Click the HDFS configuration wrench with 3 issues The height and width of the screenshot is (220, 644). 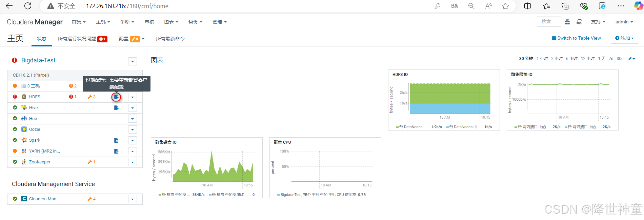(x=92, y=97)
